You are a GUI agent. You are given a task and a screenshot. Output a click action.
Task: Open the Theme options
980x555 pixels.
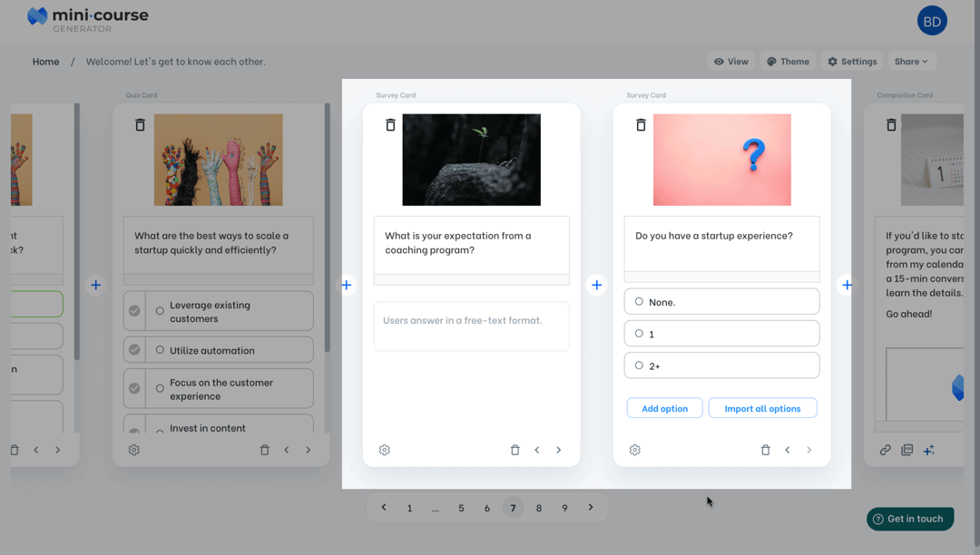point(789,61)
